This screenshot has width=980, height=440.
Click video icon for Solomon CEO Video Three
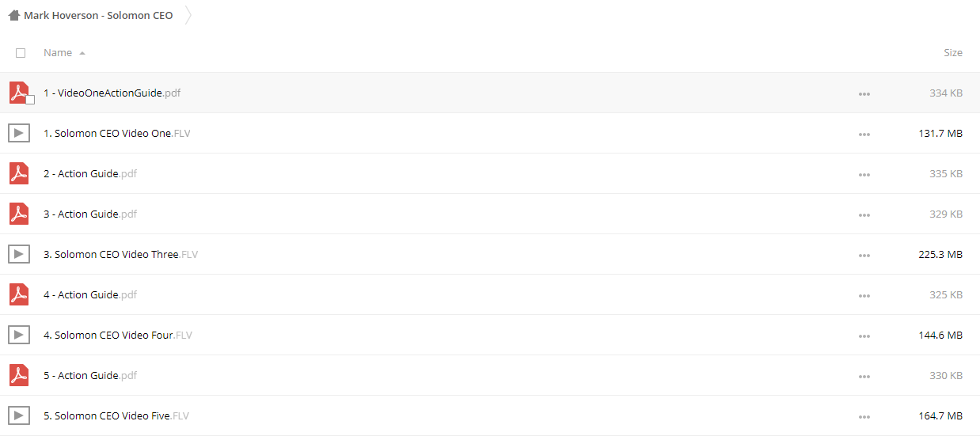(x=19, y=254)
